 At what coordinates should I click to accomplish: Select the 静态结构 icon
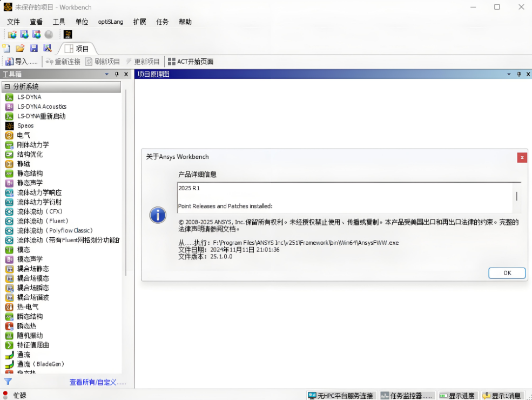tap(9, 174)
